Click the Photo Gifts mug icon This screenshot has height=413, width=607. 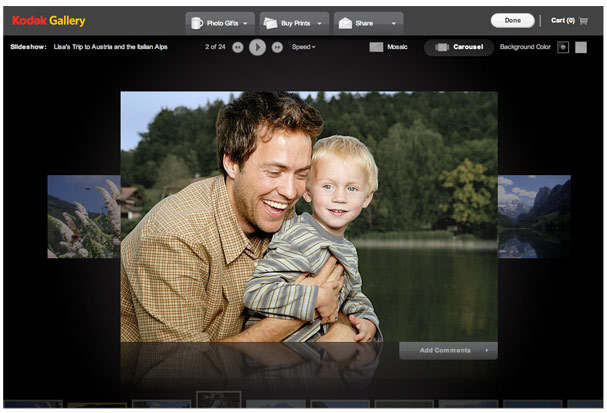[197, 22]
